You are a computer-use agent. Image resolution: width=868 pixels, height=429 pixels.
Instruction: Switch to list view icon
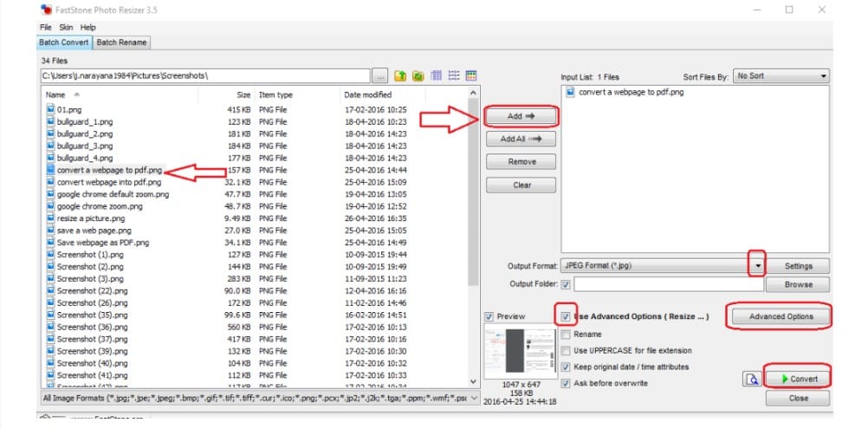[454, 76]
